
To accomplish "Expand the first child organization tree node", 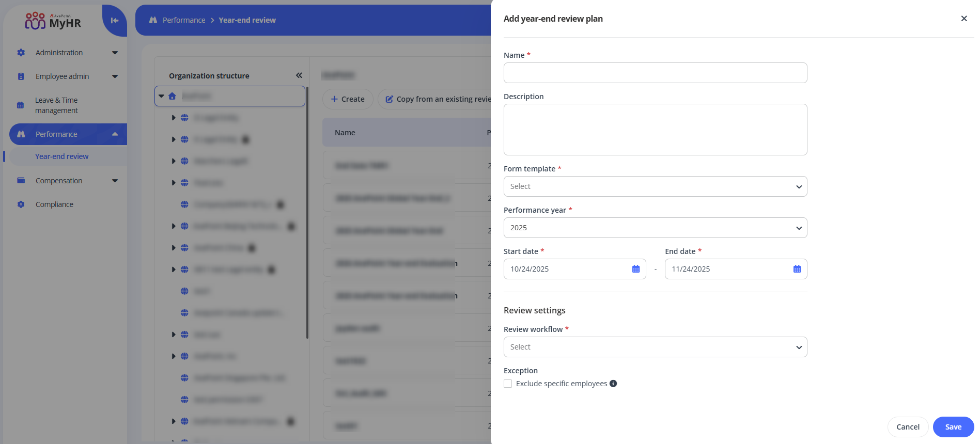I will (174, 118).
